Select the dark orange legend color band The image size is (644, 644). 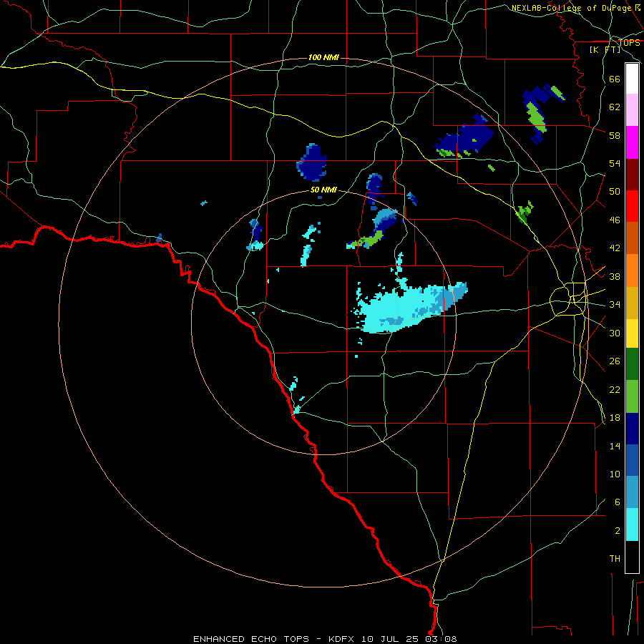tap(632, 238)
